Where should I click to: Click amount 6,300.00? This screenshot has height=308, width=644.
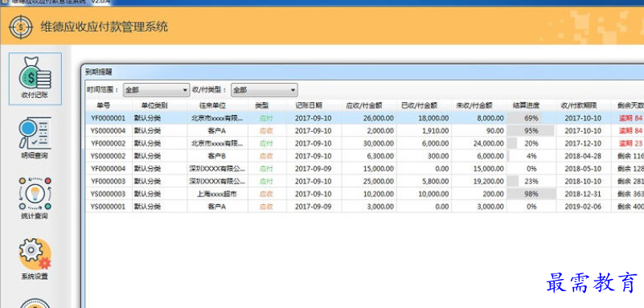[380, 156]
